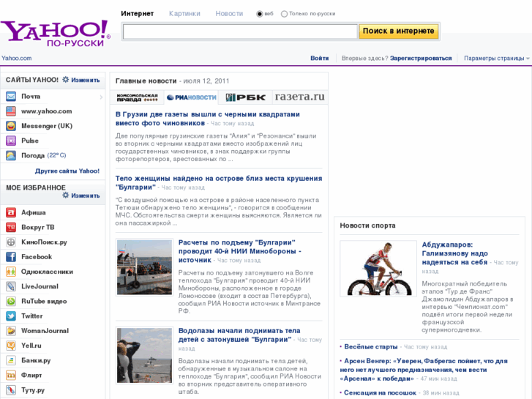
Task: Open the Twitter bird icon
Action: 11,316
